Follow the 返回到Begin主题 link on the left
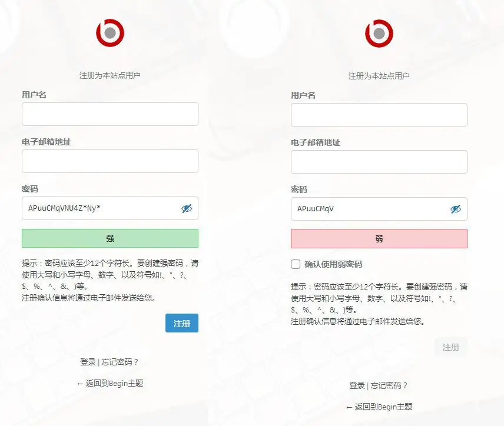The width and height of the screenshot is (504, 426). pos(115,382)
